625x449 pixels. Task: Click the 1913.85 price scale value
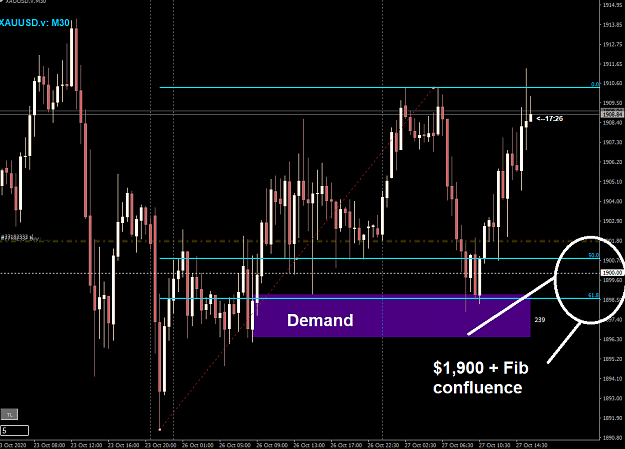pos(612,25)
